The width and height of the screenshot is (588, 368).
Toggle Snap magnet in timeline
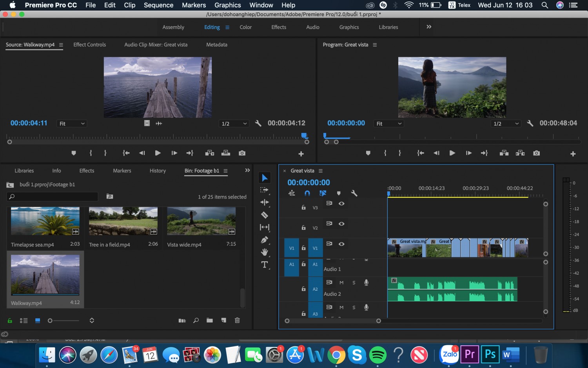point(307,193)
